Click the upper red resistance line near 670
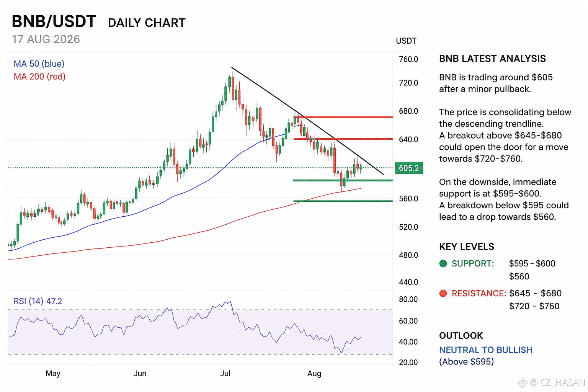Screen dimensions: 588x392 [x=343, y=117]
